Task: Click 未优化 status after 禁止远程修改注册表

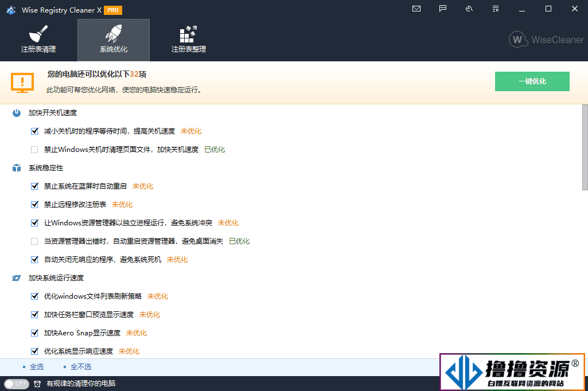Action: click(x=122, y=205)
